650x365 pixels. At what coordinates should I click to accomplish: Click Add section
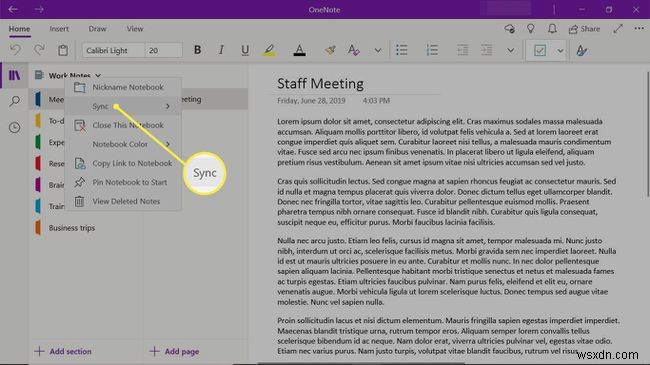(x=63, y=351)
